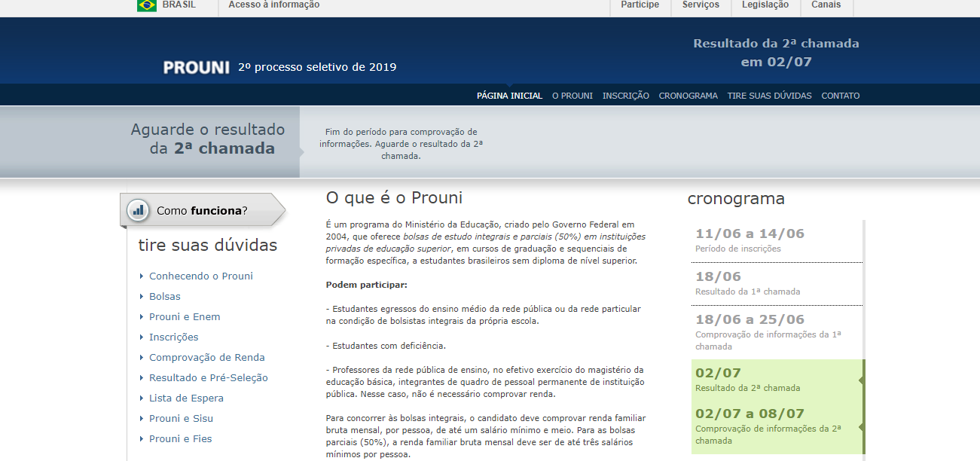980x461 pixels.
Task: Open the Legislação top bar item
Action: (x=765, y=5)
